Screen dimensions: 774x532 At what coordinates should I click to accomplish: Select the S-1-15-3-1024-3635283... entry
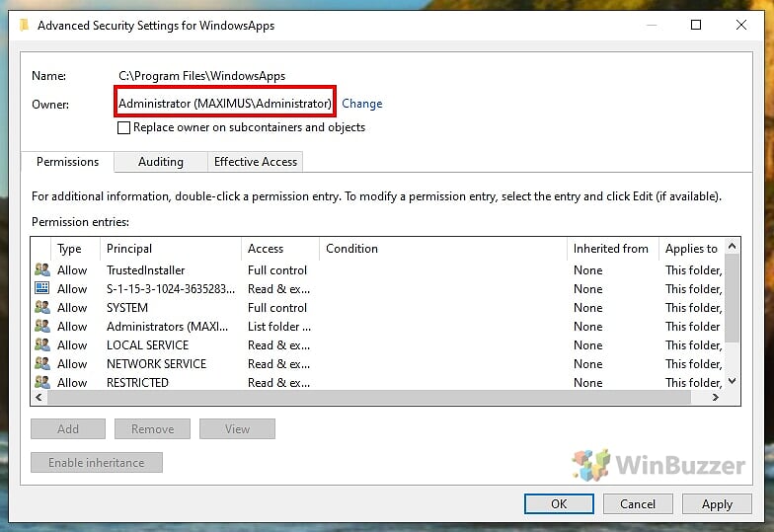click(x=378, y=288)
